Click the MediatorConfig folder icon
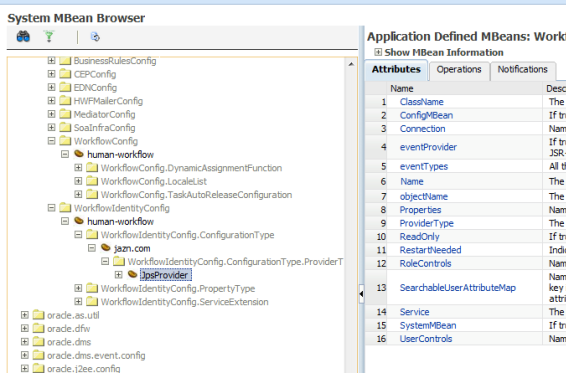The height and width of the screenshot is (373, 566). [x=65, y=114]
